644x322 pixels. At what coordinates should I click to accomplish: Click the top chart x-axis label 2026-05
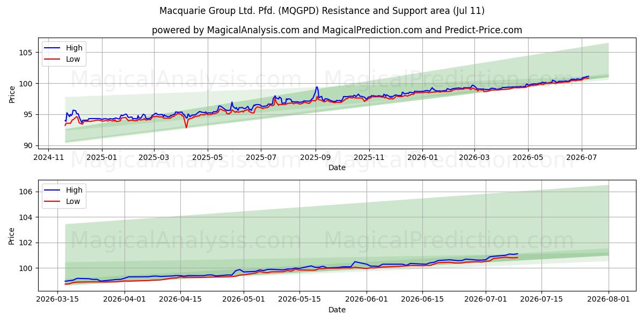528,158
